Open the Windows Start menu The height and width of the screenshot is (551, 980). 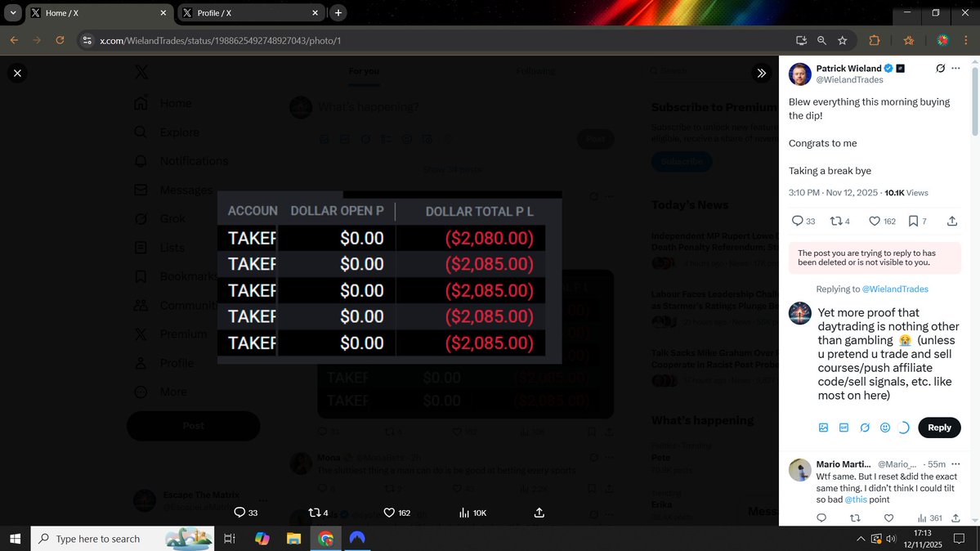click(x=15, y=539)
